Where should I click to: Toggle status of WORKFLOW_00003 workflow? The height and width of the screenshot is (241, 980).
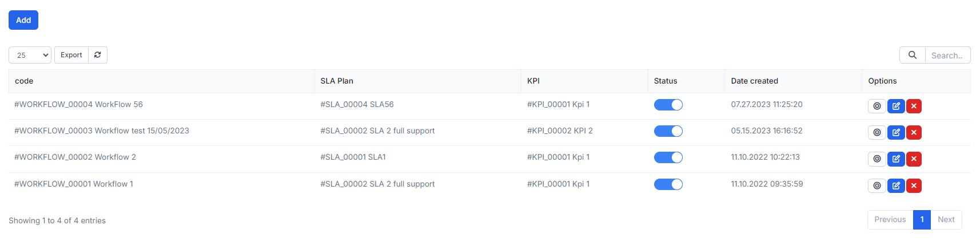pos(668,131)
